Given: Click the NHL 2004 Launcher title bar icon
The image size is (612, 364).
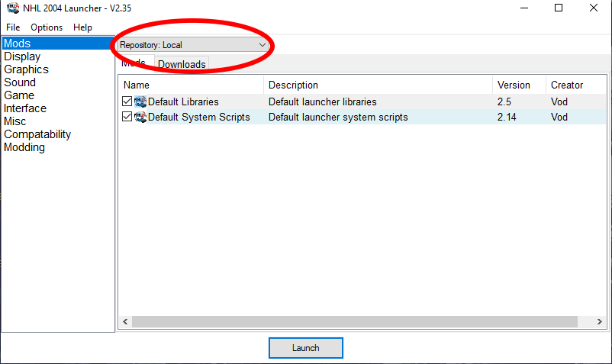Looking at the screenshot, I should [13, 8].
